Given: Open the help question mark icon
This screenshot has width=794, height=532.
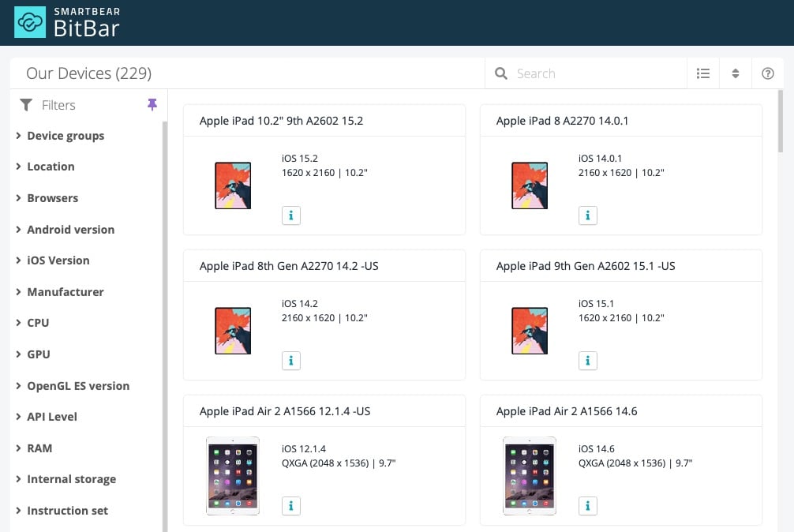Looking at the screenshot, I should point(768,73).
